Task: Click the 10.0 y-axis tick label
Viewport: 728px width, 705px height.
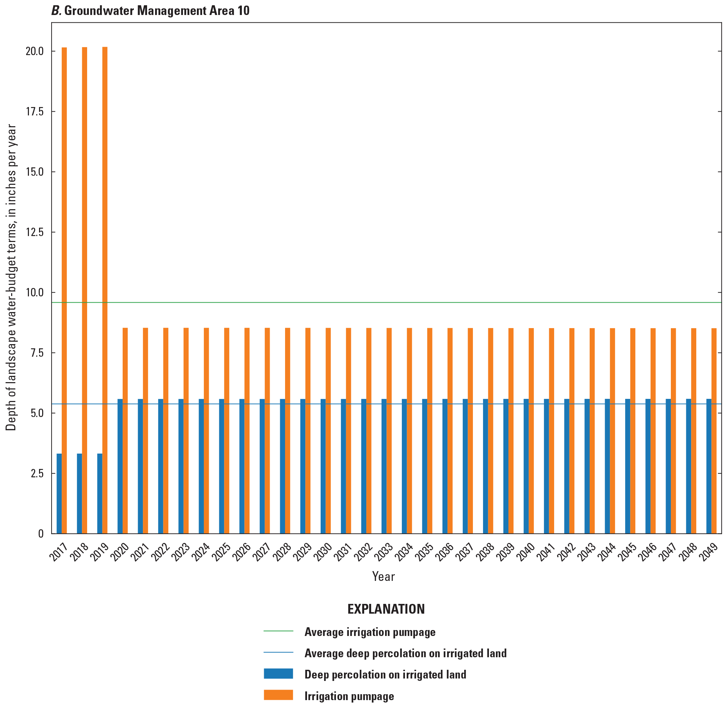Action: (x=34, y=293)
